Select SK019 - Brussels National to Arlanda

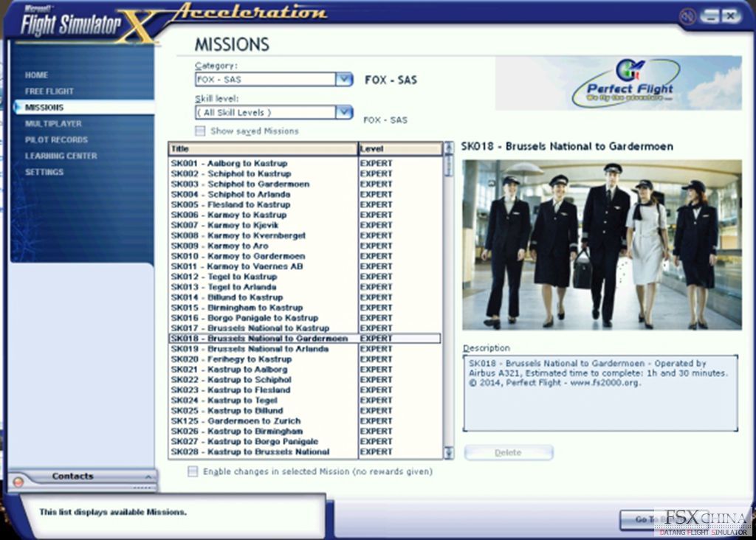click(x=305, y=349)
